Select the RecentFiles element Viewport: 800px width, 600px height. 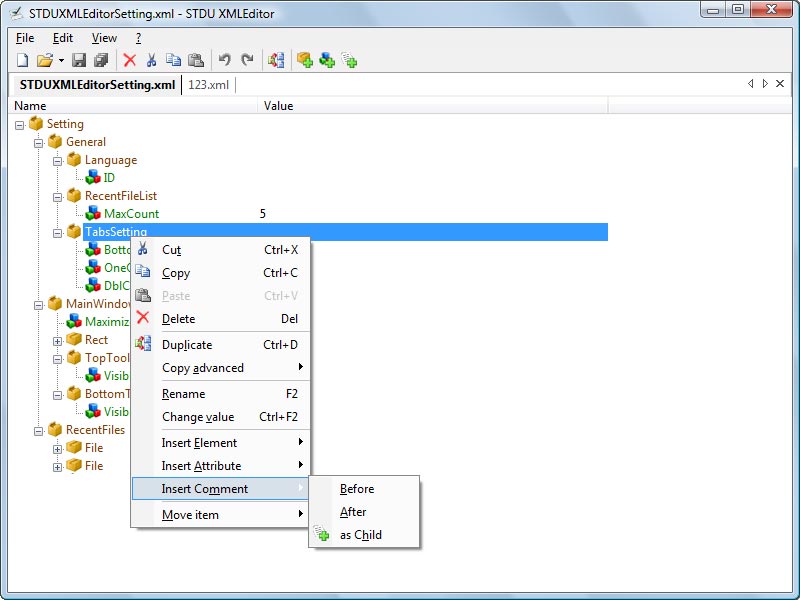pos(95,430)
